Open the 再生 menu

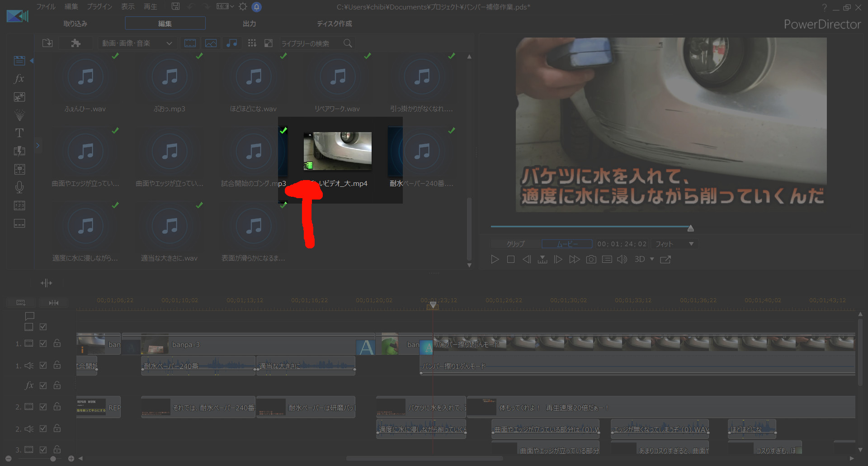(x=151, y=6)
